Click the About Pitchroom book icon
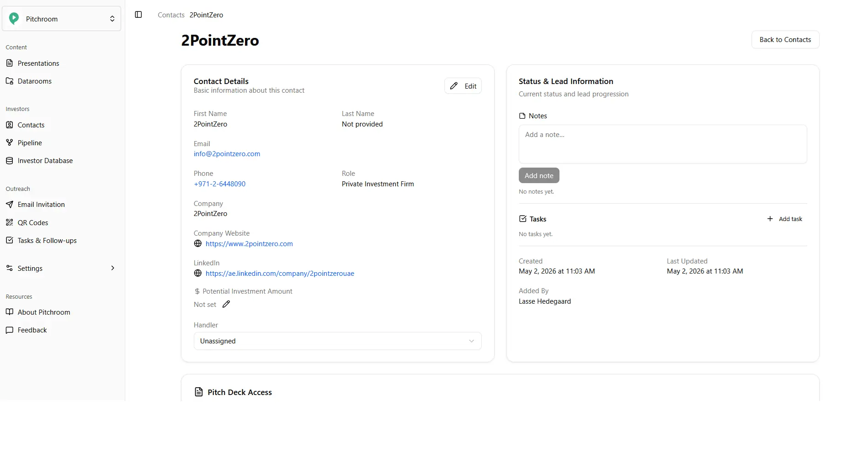The width and height of the screenshot is (868, 469). click(x=10, y=312)
